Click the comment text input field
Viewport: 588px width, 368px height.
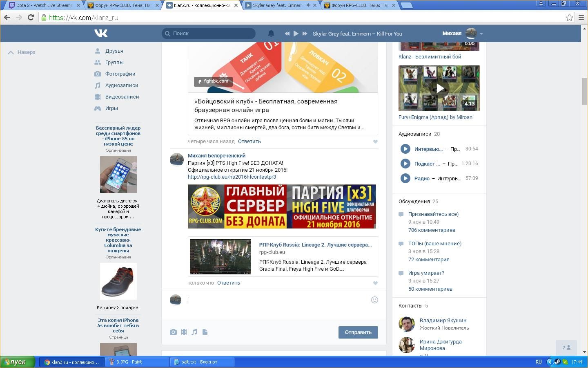(x=278, y=300)
